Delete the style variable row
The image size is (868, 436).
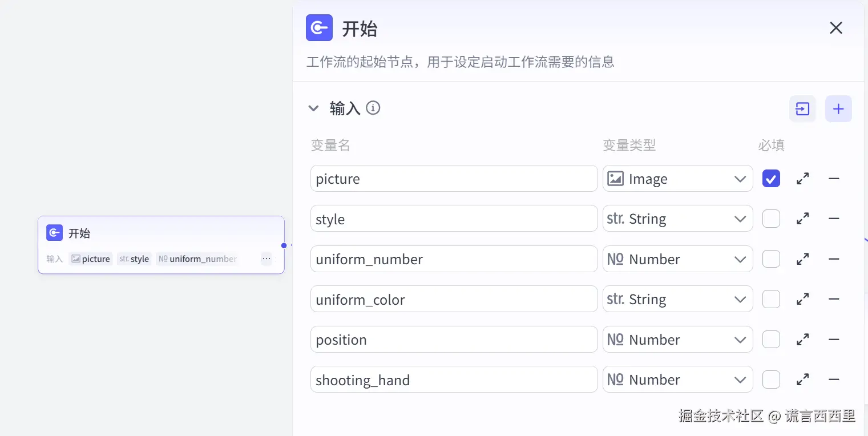point(834,219)
